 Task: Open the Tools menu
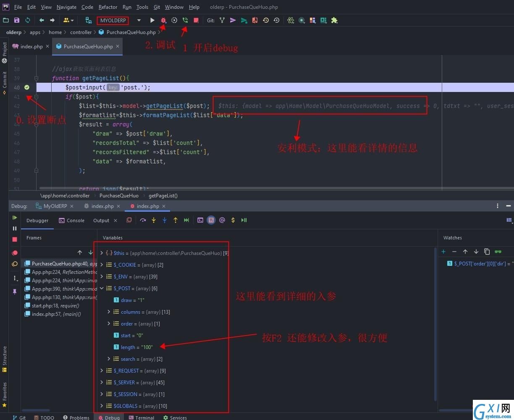(142, 7)
